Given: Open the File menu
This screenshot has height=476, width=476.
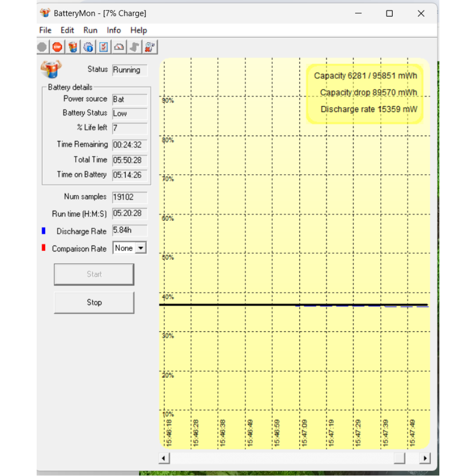Looking at the screenshot, I should [45, 30].
